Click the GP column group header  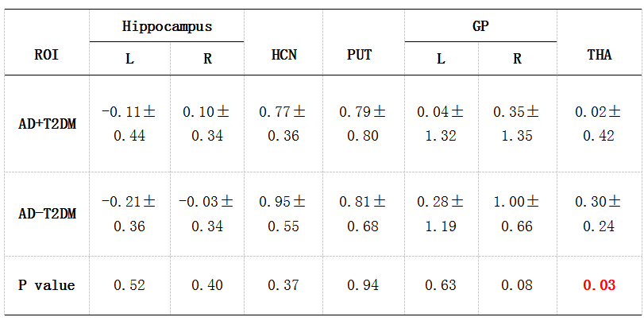click(x=480, y=26)
